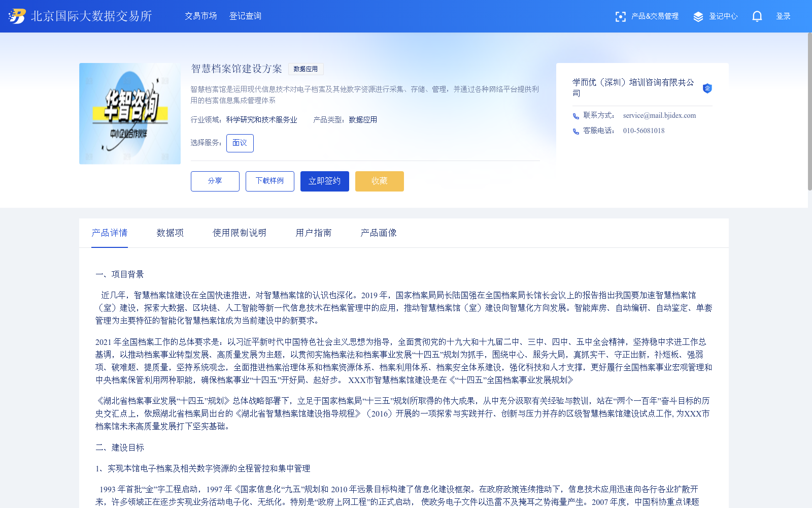This screenshot has height=508, width=812.
Task: Switch to the 用户指南 tab
Action: point(314,233)
